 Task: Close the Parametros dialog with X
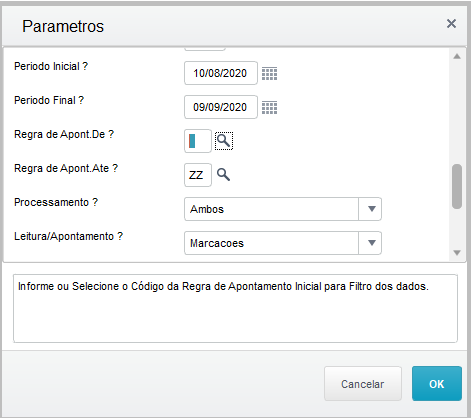pyautogui.click(x=451, y=24)
